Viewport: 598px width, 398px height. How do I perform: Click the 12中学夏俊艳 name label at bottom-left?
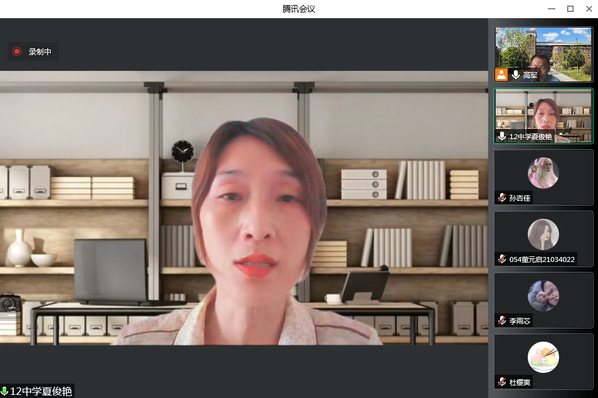tap(41, 391)
